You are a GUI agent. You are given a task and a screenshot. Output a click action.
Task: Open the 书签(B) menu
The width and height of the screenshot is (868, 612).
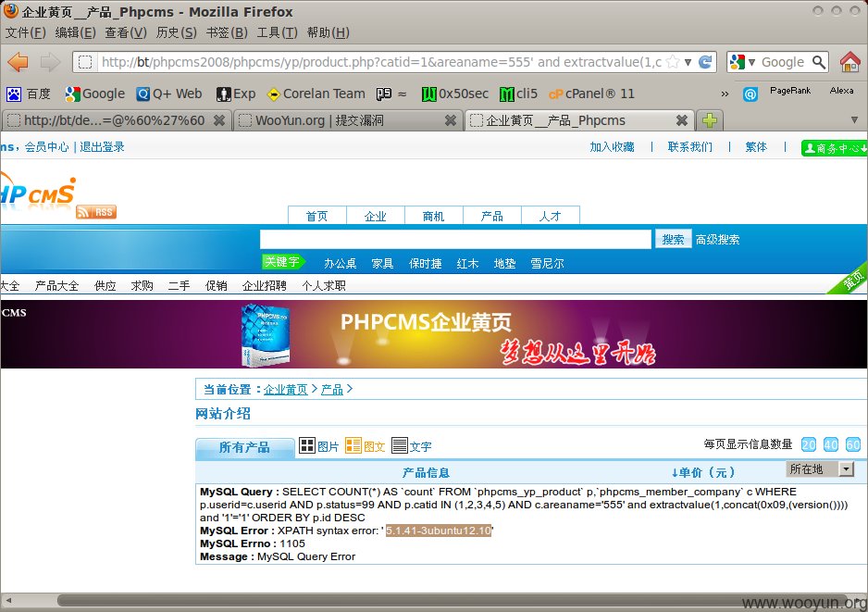(x=227, y=32)
